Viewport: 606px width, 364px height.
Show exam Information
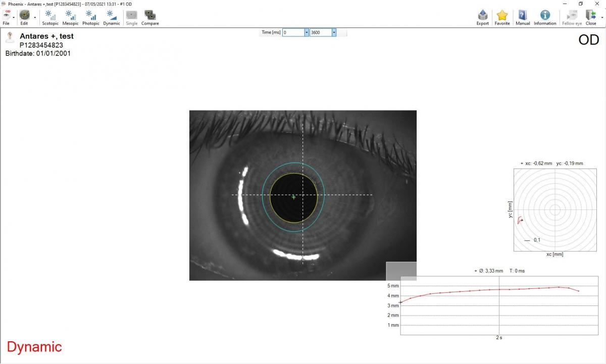545,18
